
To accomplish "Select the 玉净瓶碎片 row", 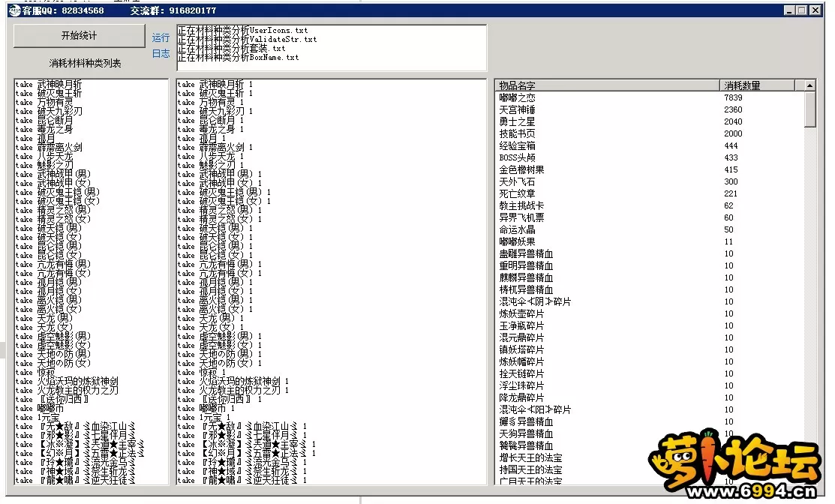I will click(x=650, y=325).
